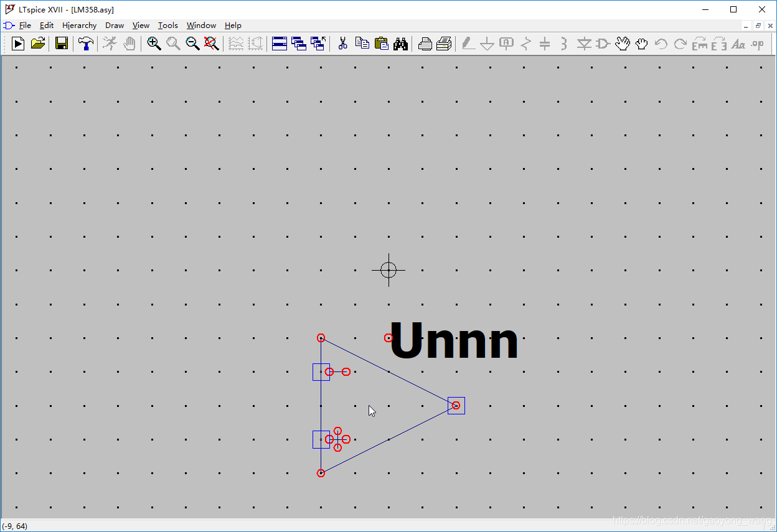
Task: Click the Close All Windows icon
Action: [x=318, y=44]
